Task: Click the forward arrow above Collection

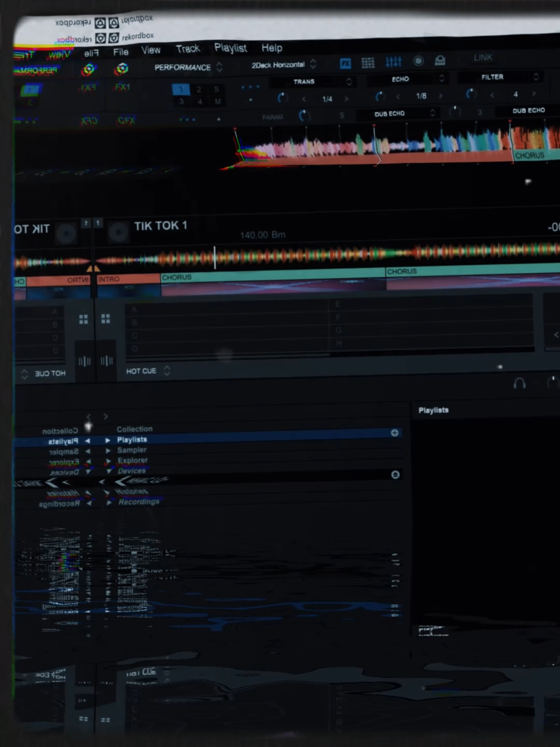Action: (x=106, y=416)
